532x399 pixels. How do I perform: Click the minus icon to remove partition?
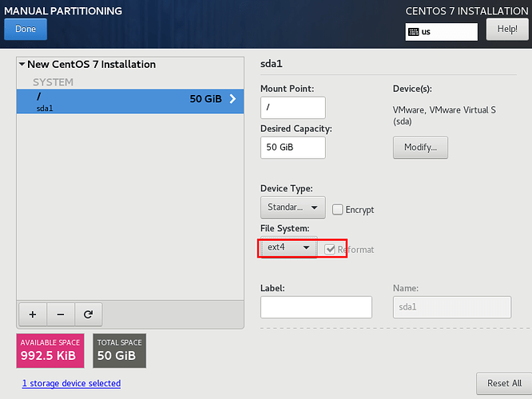pos(61,314)
